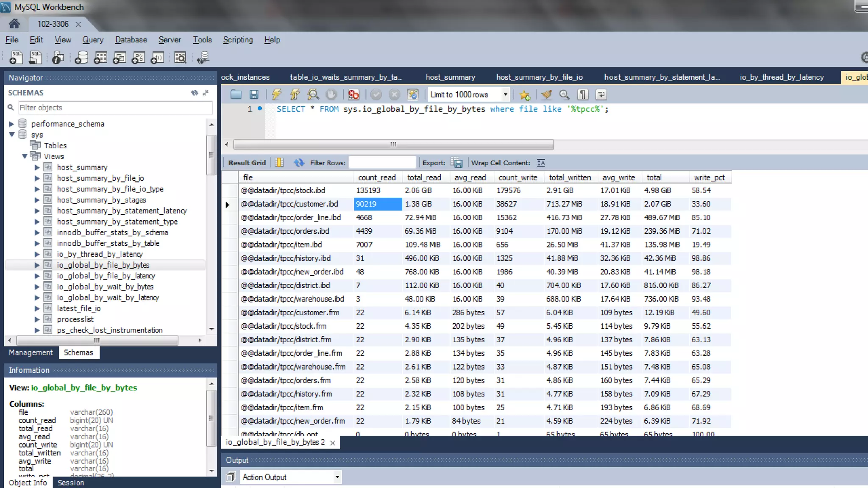Viewport: 868px width, 488px height.
Task: Open the Limit to 1000 rows dropdown
Action: [x=505, y=94]
